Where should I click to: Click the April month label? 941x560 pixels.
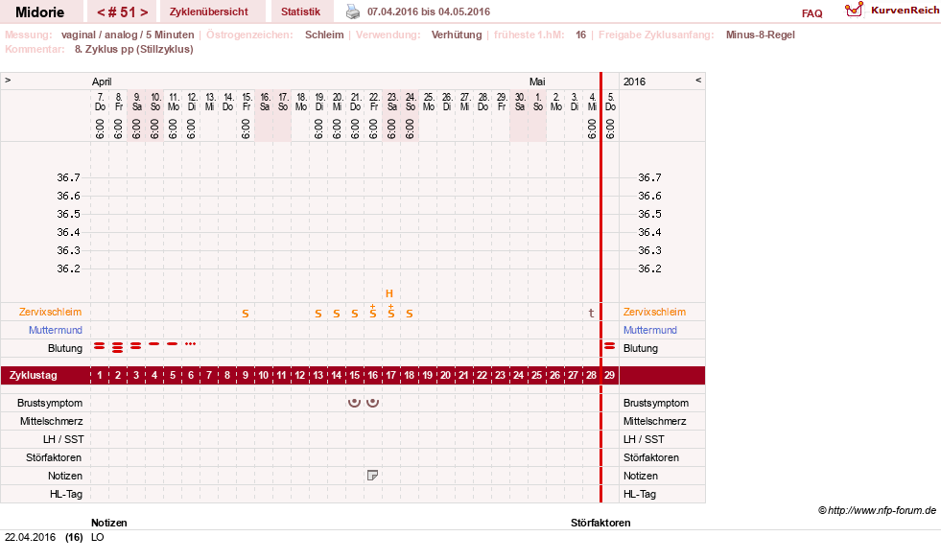(102, 82)
